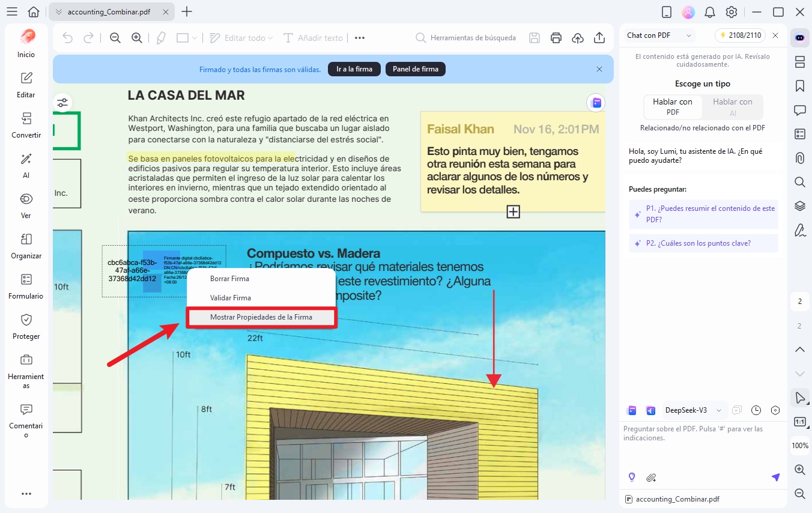Image resolution: width=812 pixels, height=513 pixels.
Task: Open the AI chat history clock icon
Action: (x=756, y=410)
